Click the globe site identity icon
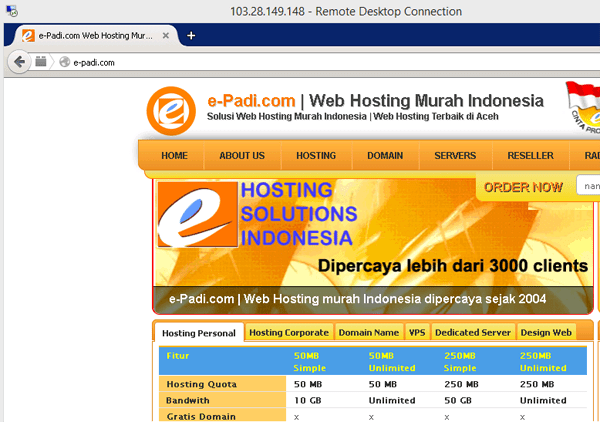This screenshot has height=422, width=600. (x=65, y=62)
